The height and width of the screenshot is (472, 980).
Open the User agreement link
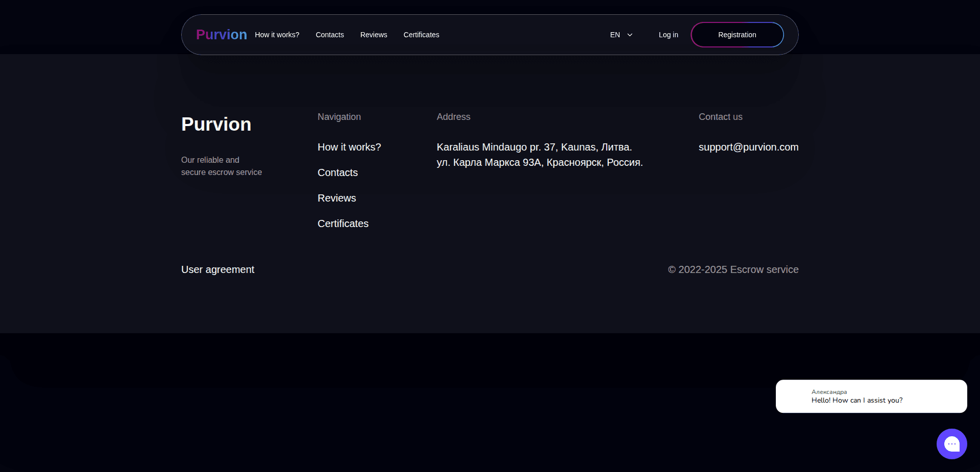click(217, 269)
